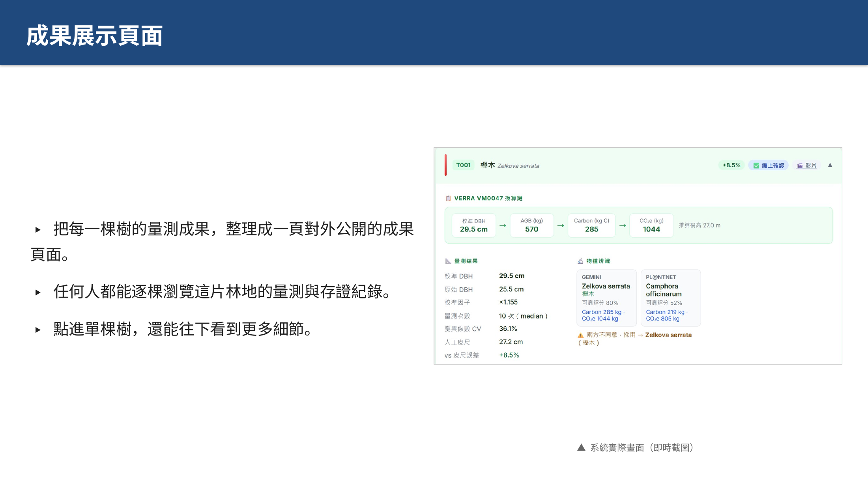Image resolution: width=868 pixels, height=488 pixels.
Task: Click '可靠評分 52%' in PL@NTNET card
Action: [x=664, y=303]
